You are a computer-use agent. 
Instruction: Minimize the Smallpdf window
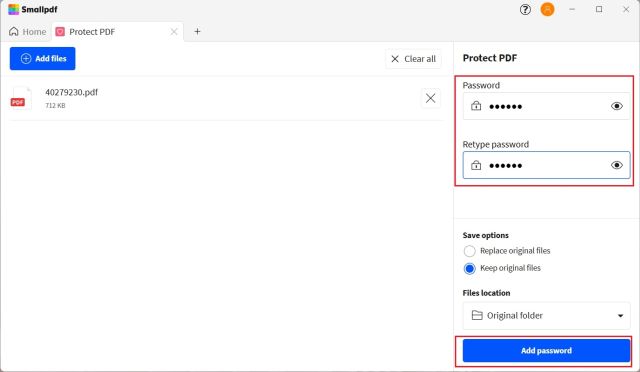[x=572, y=9]
